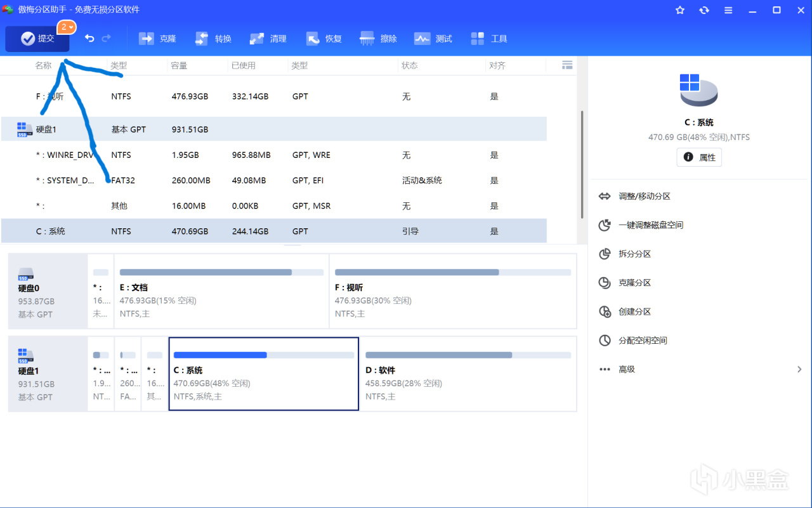This screenshot has height=508, width=812.
Task: Select the F: 视听 row in partition list
Action: pyautogui.click(x=273, y=96)
